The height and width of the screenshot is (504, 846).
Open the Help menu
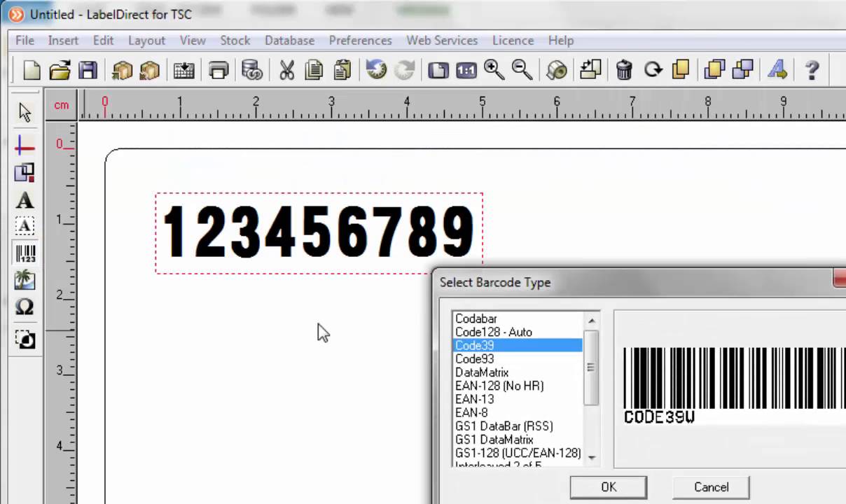click(561, 41)
